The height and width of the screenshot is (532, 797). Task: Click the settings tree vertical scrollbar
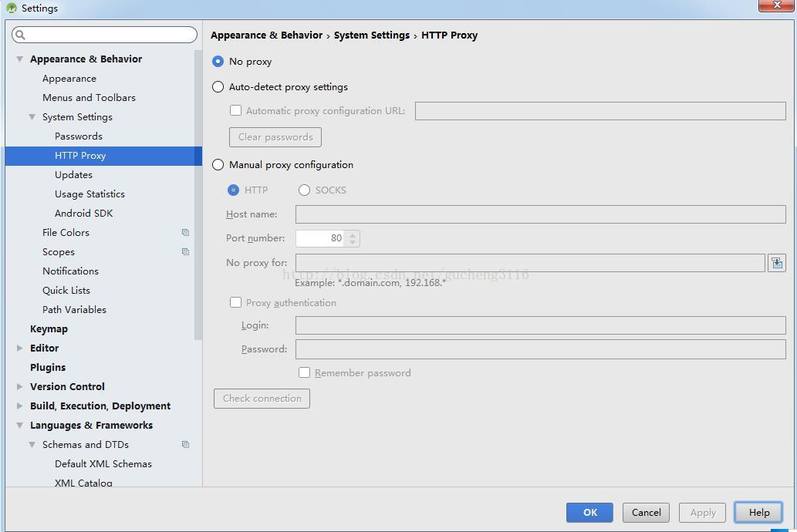[198, 194]
